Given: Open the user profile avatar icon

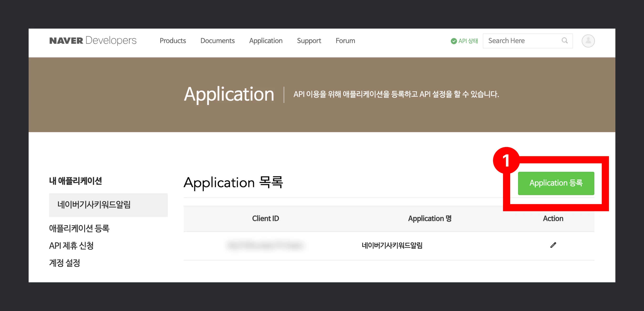Looking at the screenshot, I should pyautogui.click(x=588, y=41).
